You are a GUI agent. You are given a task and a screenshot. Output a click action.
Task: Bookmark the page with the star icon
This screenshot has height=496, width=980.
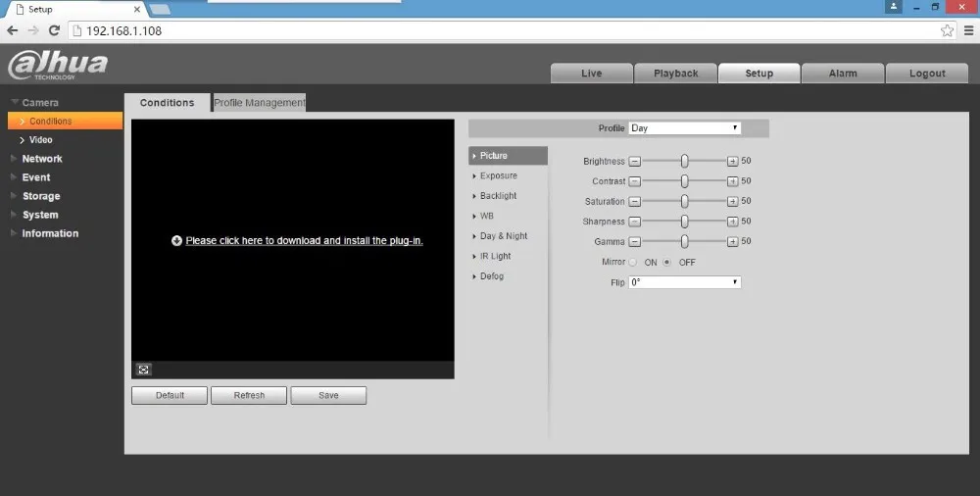[x=947, y=30]
